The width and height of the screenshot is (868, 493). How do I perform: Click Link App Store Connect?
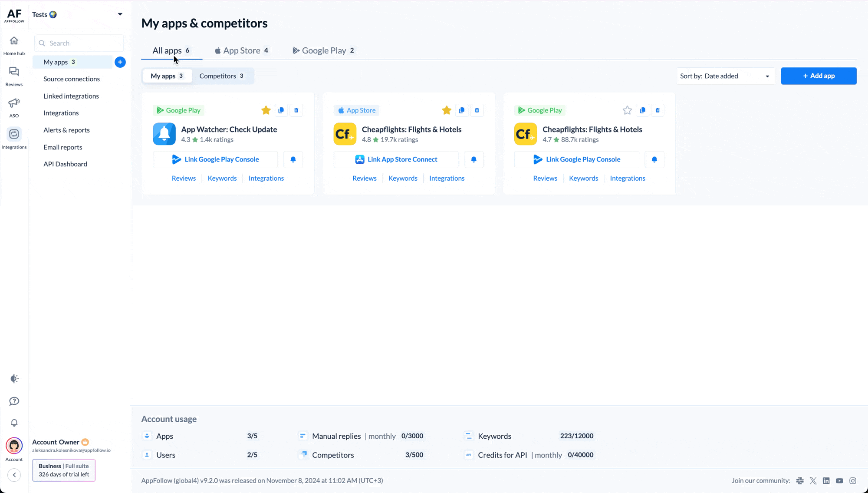click(x=396, y=159)
